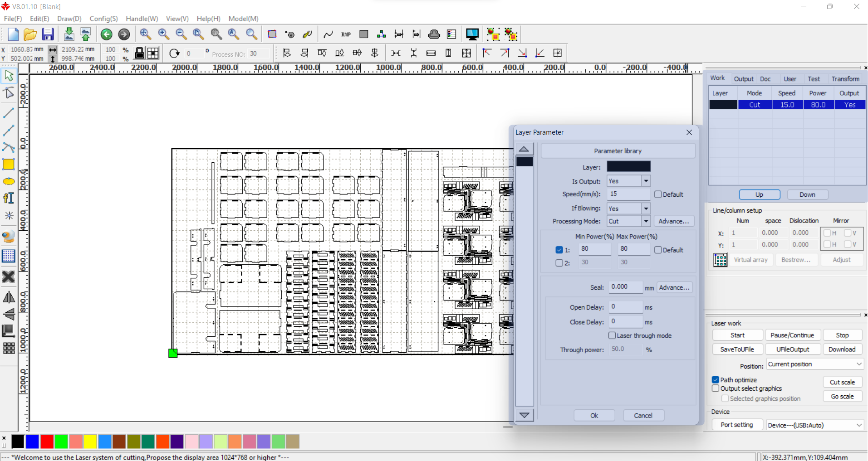Open the Draw(D) menu
Screen dimensions: 868x461
69,19
